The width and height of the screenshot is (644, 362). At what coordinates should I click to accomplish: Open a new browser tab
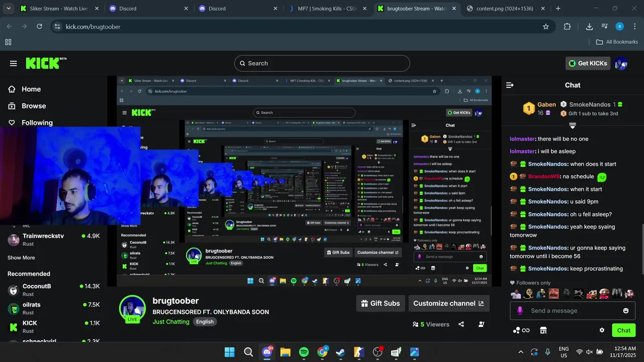(558, 9)
